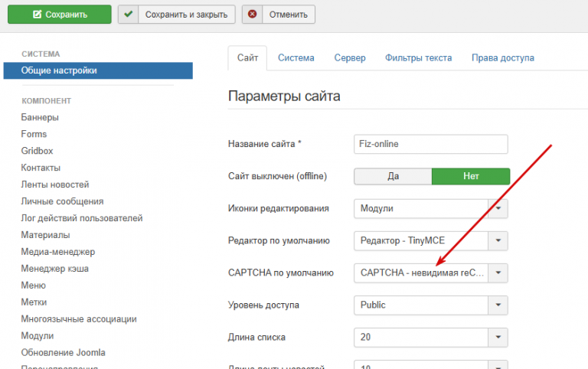The image size is (588, 369).
Task: Open Обновление Joomla in the sidebar
Action: coord(63,352)
